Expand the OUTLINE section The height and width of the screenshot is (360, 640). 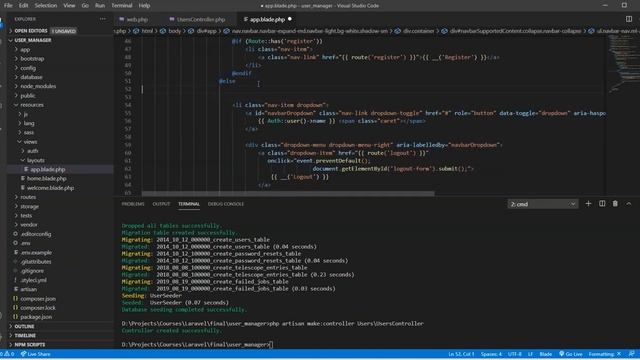pyautogui.click(x=24, y=327)
